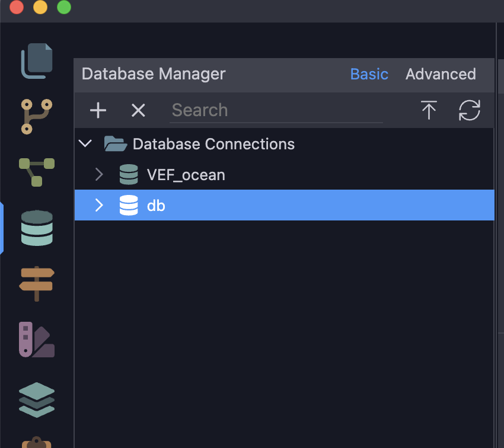
Task: Open the node graph sidebar icon
Action: tap(37, 172)
